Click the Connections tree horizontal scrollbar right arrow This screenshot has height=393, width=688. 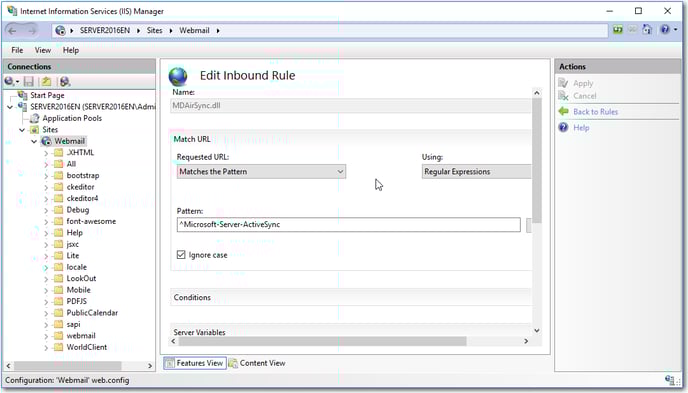(x=150, y=365)
